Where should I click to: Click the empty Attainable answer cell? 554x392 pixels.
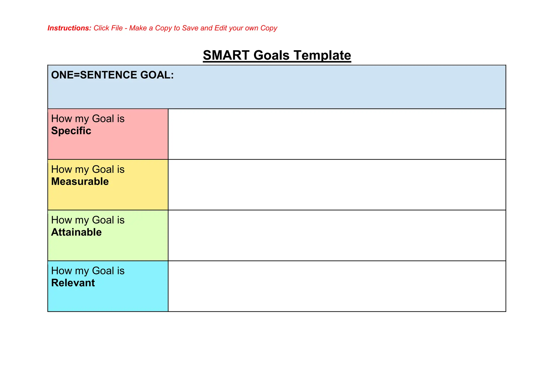click(337, 235)
